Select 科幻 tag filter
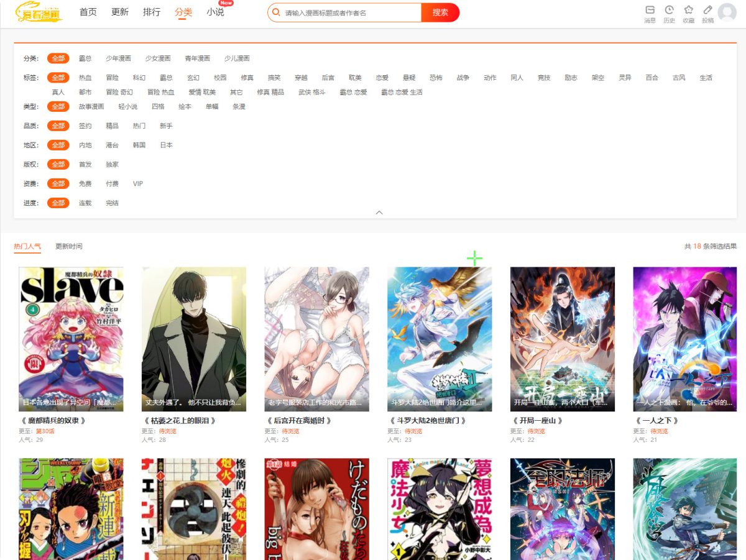Image resolution: width=746 pixels, height=560 pixels. click(x=139, y=78)
